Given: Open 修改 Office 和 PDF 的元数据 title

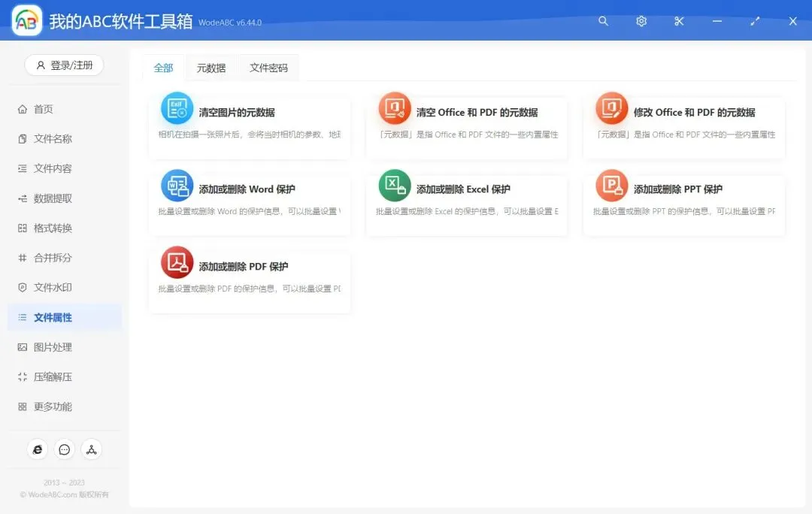Looking at the screenshot, I should [x=695, y=112].
